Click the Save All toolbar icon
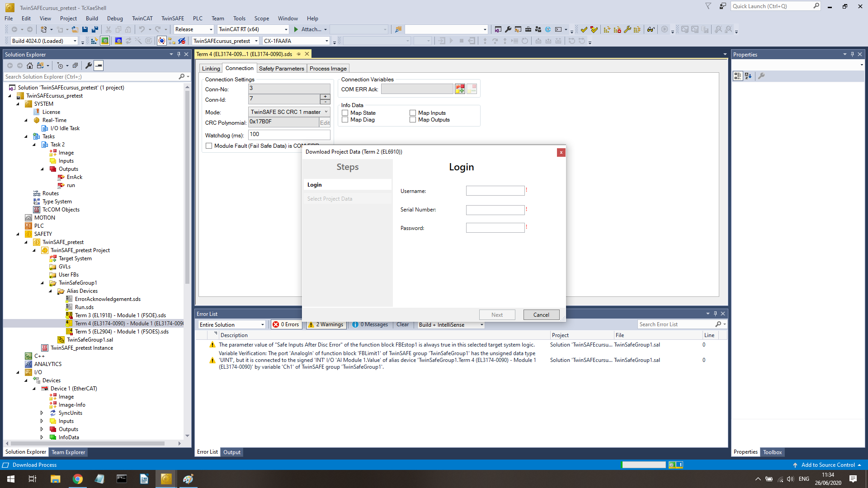This screenshot has width=868, height=488. point(94,29)
